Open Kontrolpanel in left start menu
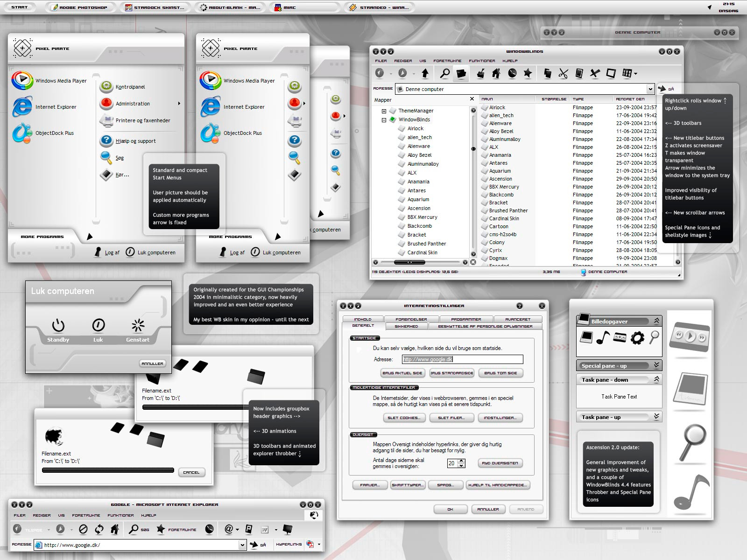747x560 pixels. (122, 87)
